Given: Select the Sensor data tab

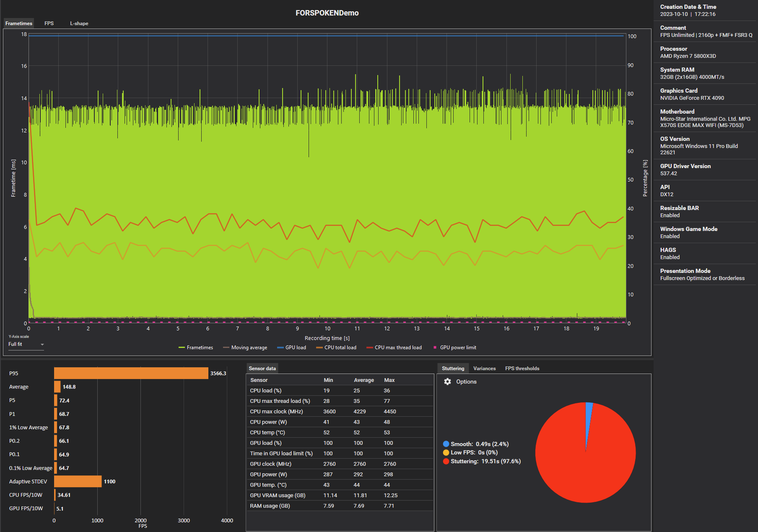Looking at the screenshot, I should pos(262,369).
